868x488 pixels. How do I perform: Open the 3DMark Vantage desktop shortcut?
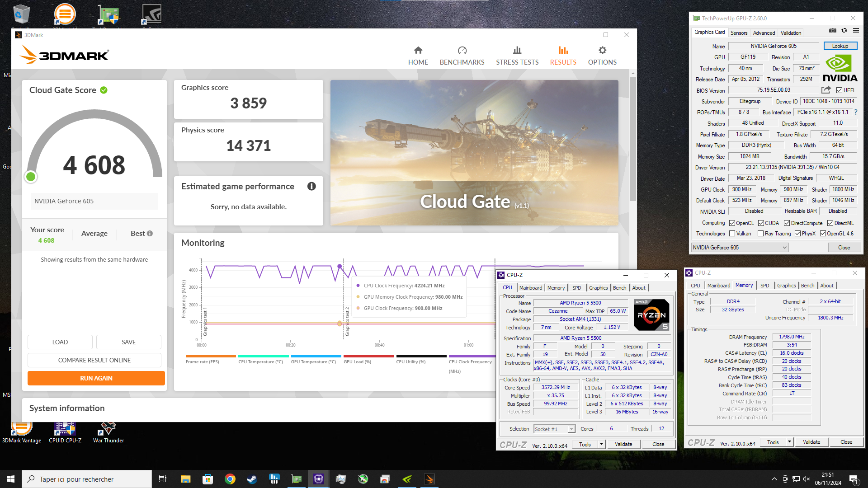[x=22, y=432]
